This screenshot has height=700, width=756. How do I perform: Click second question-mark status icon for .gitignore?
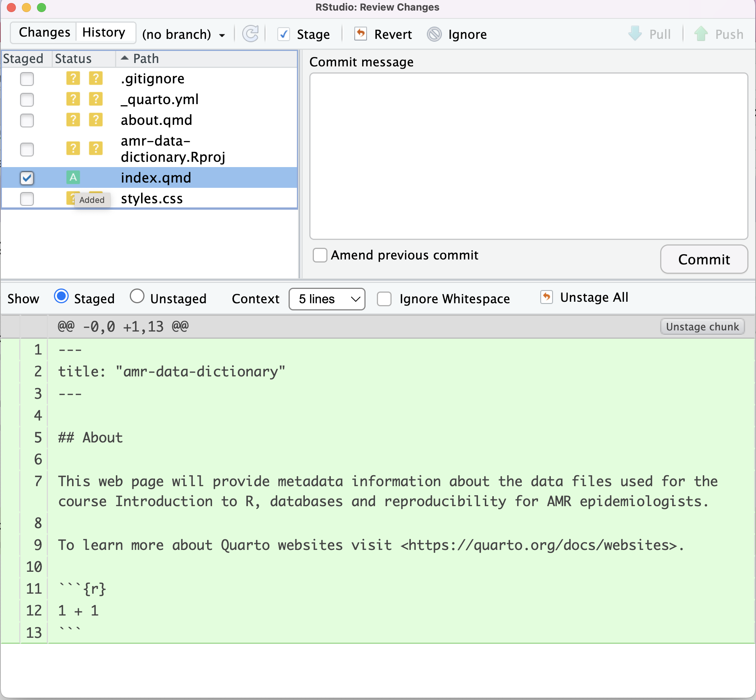coord(96,78)
